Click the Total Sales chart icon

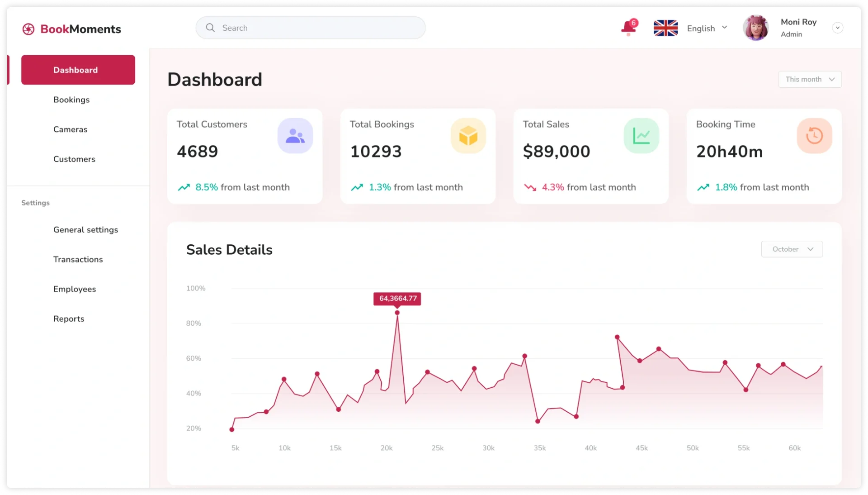click(x=641, y=136)
